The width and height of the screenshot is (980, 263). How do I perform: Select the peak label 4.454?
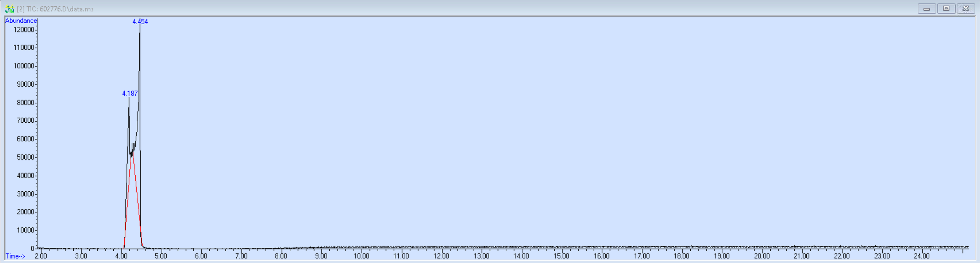(x=140, y=22)
